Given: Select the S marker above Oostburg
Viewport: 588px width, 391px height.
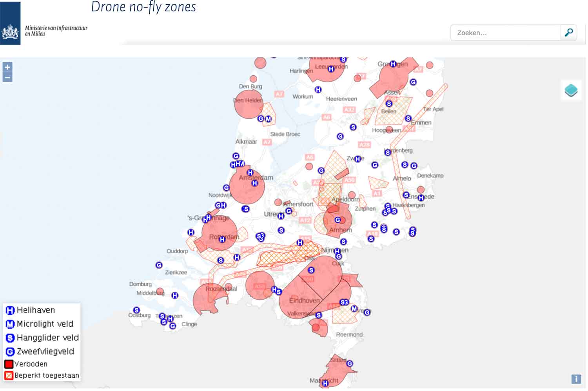Looking at the screenshot, I should 136,310.
